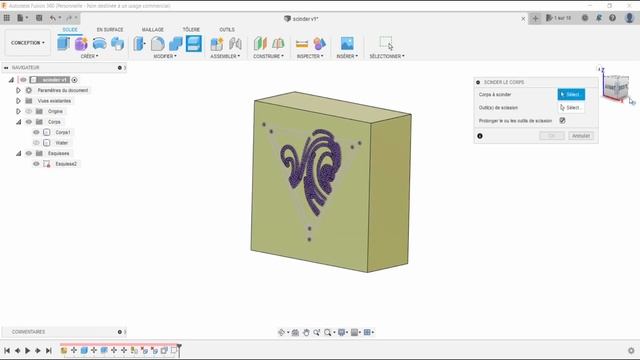This screenshot has height=360, width=640.
Task: Click the Pan hand tool
Action: coord(306,332)
